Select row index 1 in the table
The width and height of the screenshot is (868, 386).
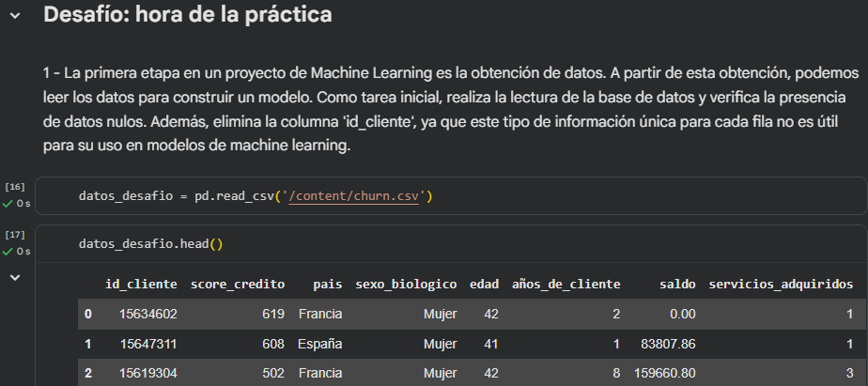coord(87,344)
